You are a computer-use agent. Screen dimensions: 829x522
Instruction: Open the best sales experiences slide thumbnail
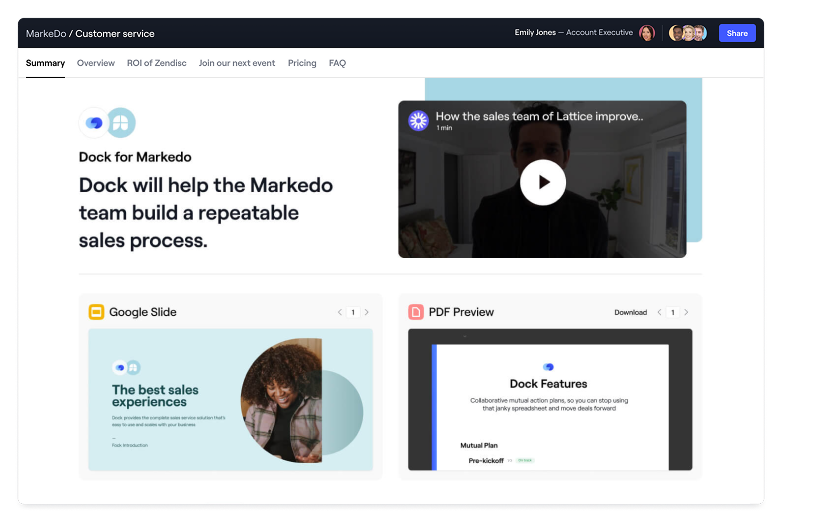[x=230, y=400]
